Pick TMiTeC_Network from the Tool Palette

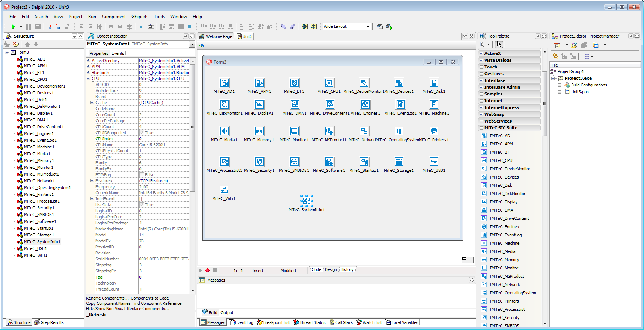tap(505, 285)
